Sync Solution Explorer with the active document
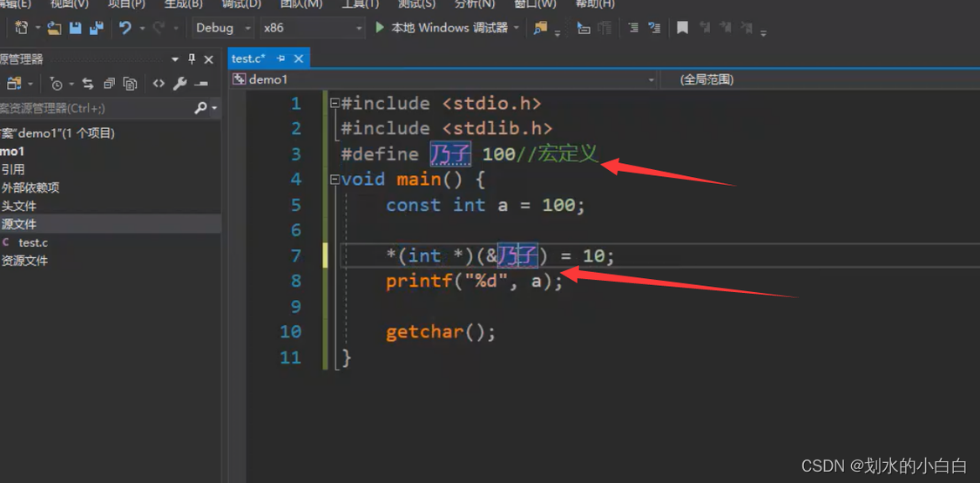The image size is (980, 483). pyautogui.click(x=88, y=84)
